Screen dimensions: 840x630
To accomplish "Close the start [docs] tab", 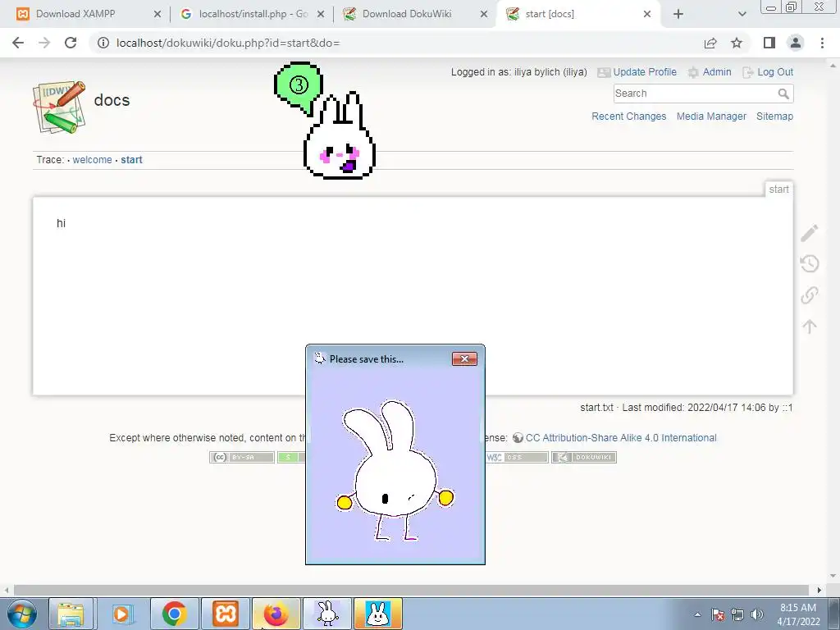I will 647,14.
